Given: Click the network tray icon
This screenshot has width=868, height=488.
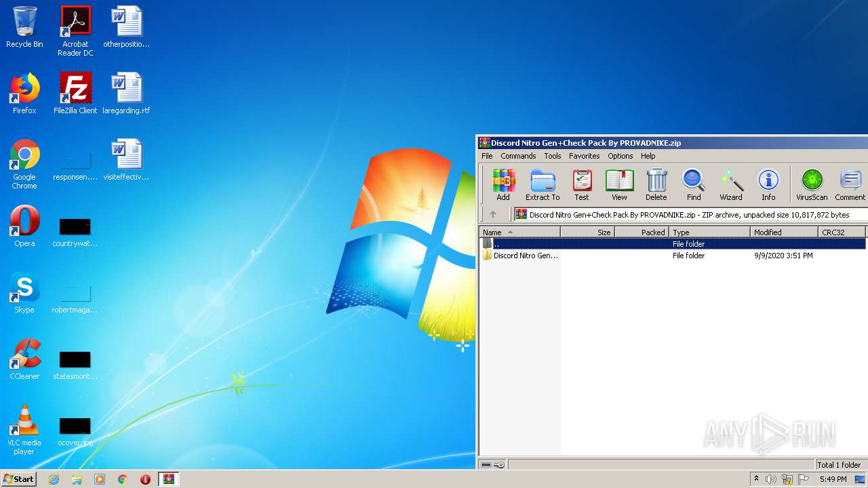Looking at the screenshot, I should coord(787,479).
